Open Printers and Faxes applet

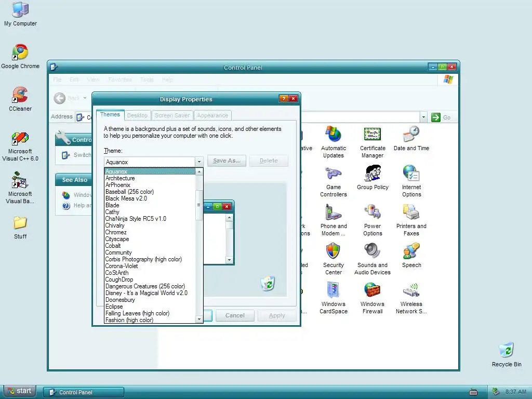(411, 220)
